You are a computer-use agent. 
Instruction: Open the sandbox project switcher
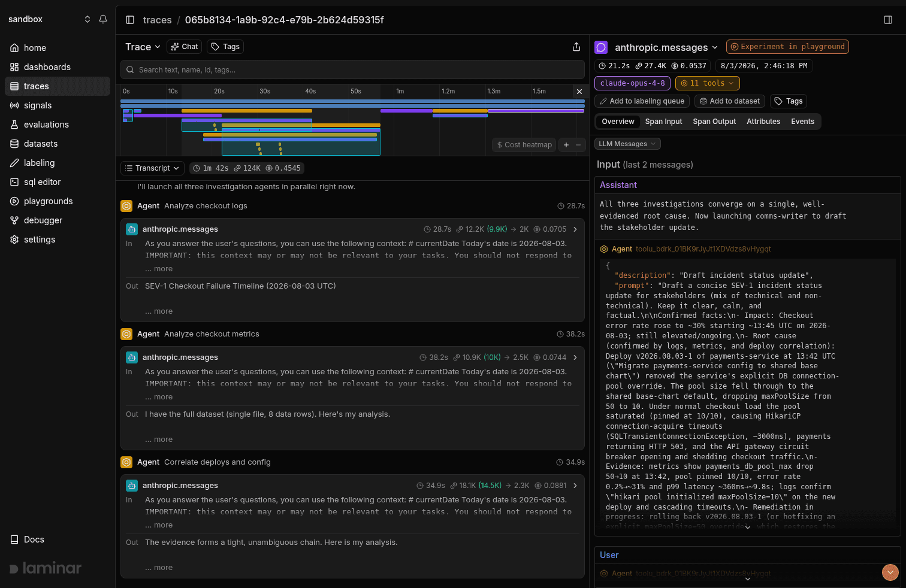click(x=49, y=19)
